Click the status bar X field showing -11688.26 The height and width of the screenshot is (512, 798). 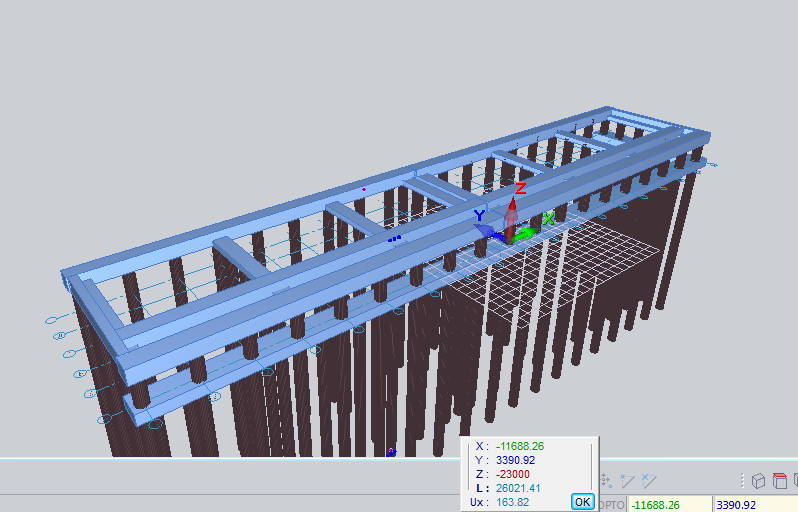(x=668, y=505)
